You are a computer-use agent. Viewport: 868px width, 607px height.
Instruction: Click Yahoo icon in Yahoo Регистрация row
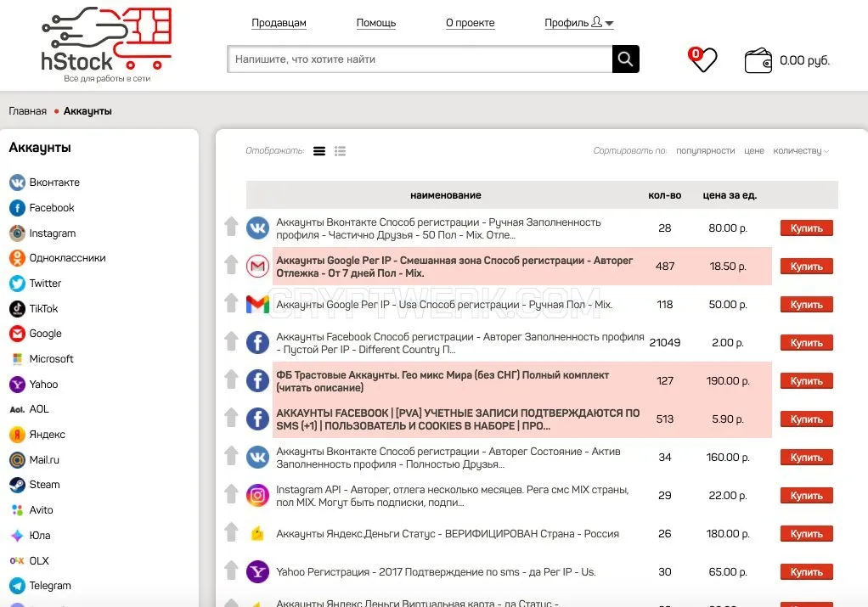pyautogui.click(x=257, y=571)
